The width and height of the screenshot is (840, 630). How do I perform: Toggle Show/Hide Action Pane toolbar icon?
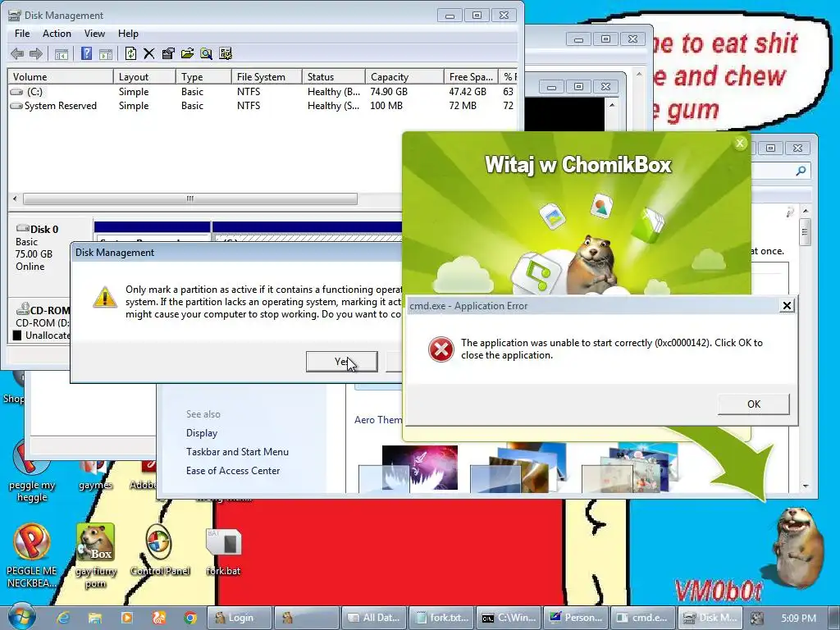pos(106,53)
